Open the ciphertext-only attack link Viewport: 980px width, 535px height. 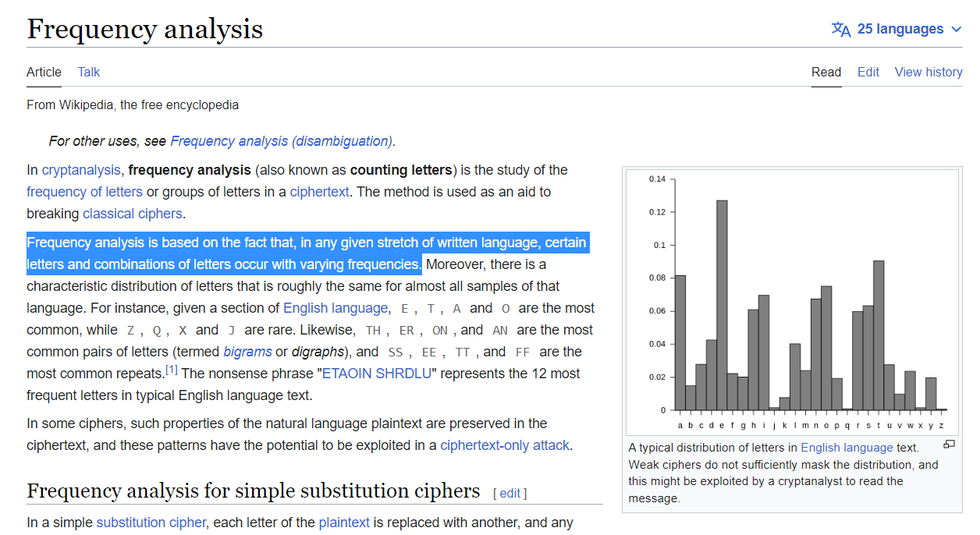[x=505, y=445]
